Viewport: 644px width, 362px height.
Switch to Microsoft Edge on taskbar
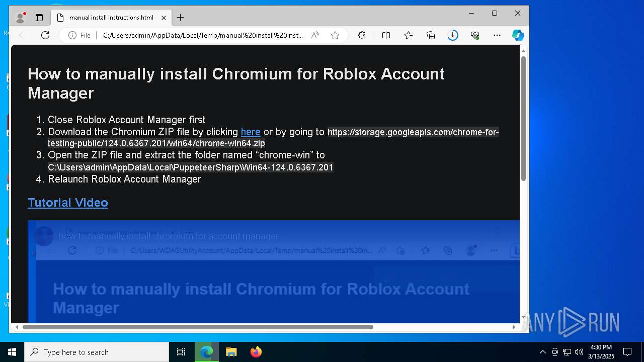click(x=207, y=352)
